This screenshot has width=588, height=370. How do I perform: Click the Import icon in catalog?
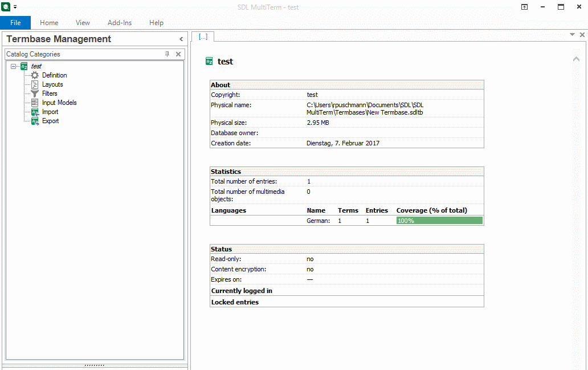tap(35, 112)
